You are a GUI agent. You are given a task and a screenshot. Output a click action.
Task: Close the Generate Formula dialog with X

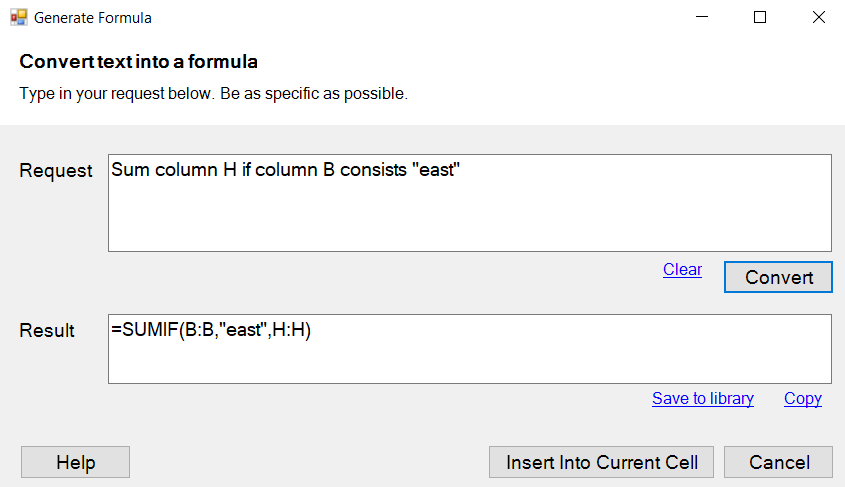coord(819,17)
